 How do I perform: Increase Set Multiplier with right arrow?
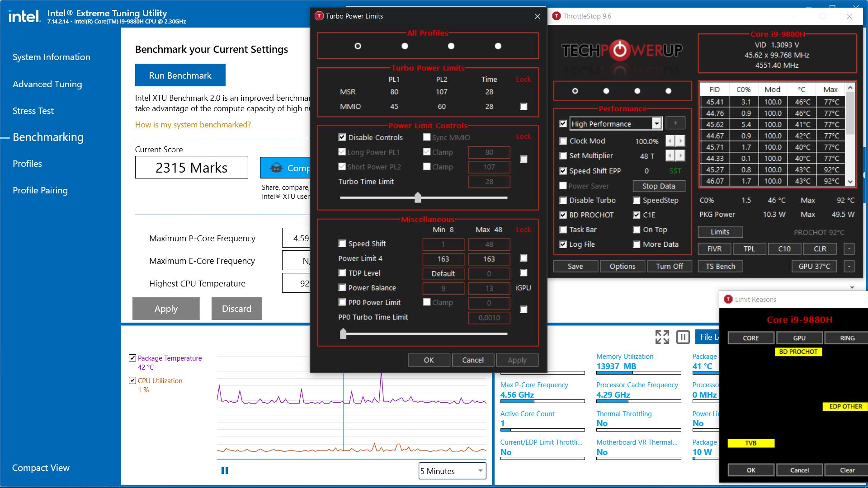[680, 156]
